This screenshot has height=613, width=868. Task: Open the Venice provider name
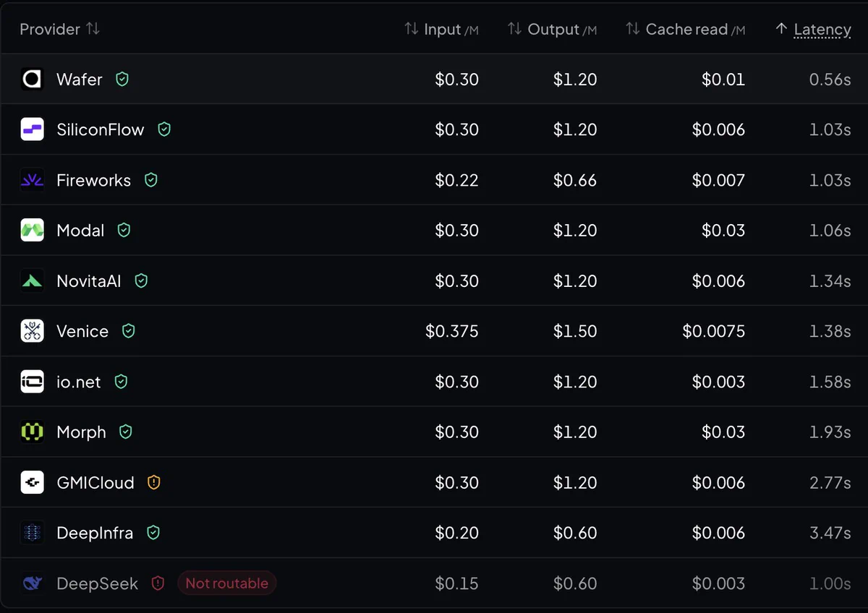(82, 331)
